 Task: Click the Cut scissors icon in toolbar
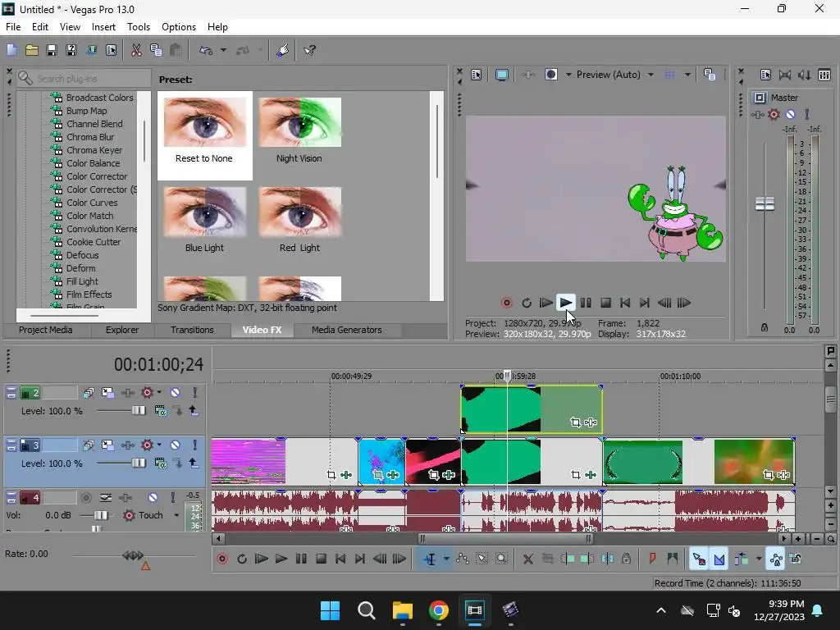[x=136, y=50]
